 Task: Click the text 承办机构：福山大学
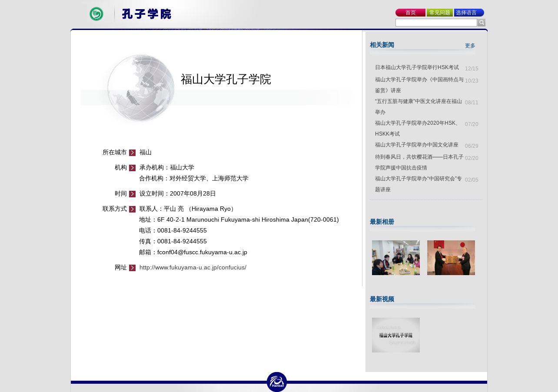[x=167, y=168]
